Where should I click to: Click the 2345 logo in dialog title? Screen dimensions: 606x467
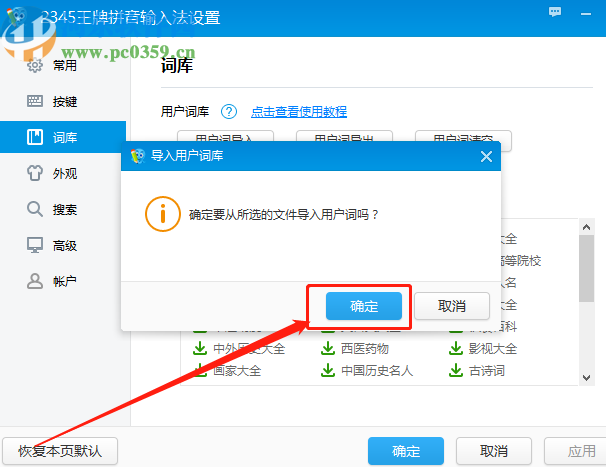click(x=138, y=156)
